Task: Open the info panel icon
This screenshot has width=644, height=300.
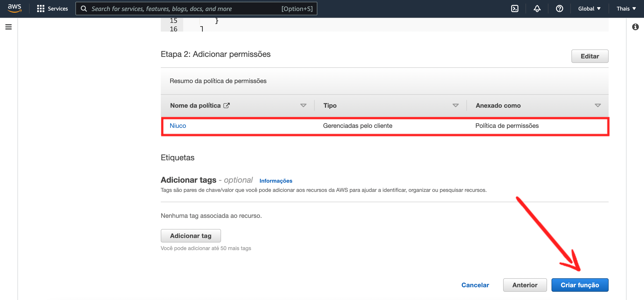Action: (635, 27)
